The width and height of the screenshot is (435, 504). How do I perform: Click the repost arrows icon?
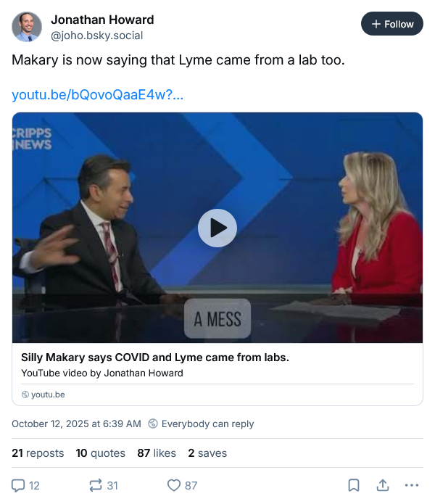pos(95,485)
